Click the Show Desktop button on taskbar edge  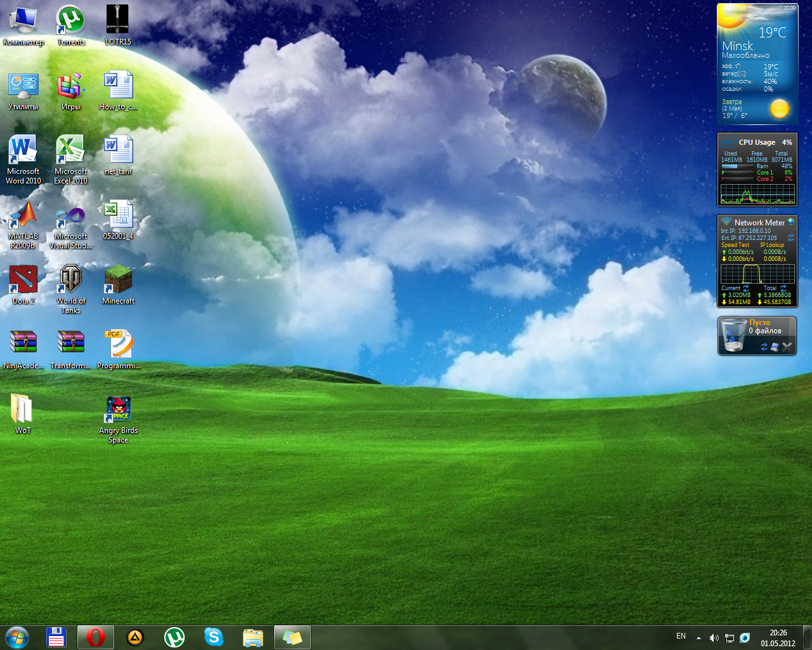point(808,637)
